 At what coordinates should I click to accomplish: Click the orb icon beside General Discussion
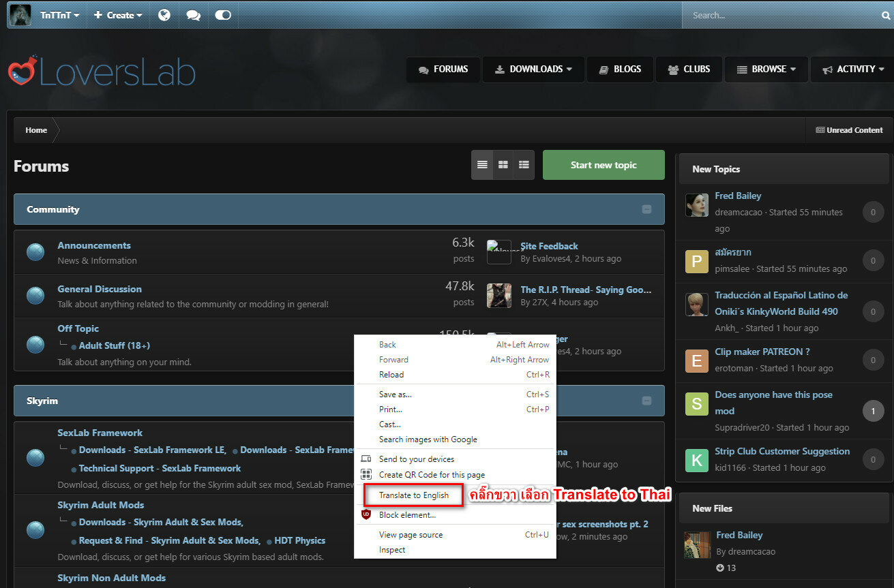[x=35, y=296]
